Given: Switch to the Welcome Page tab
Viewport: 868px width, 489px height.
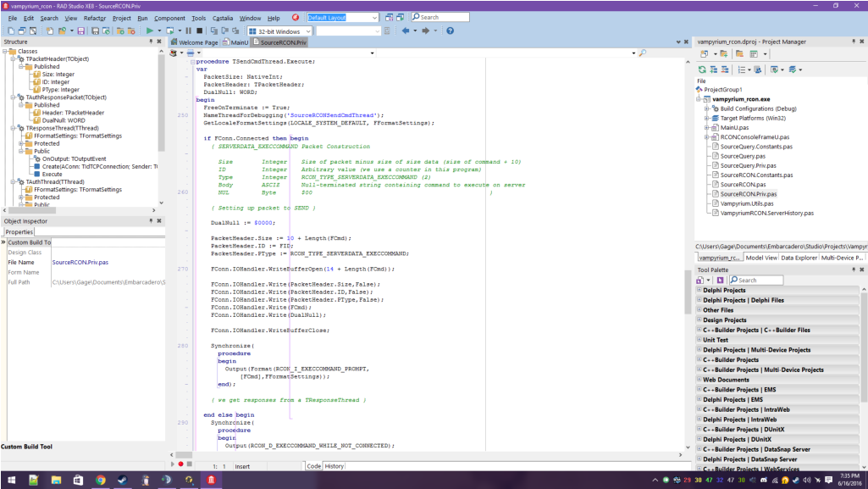Looking at the screenshot, I should [x=194, y=42].
